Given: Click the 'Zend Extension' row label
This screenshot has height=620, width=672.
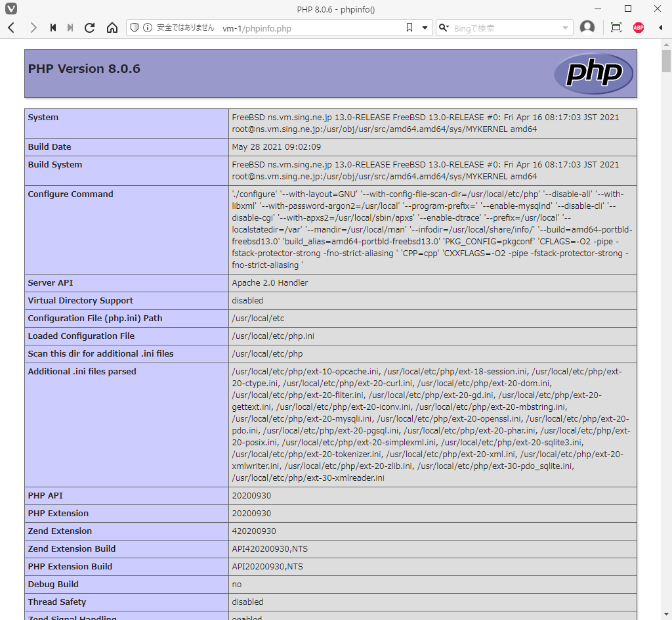Looking at the screenshot, I should pyautogui.click(x=60, y=531).
